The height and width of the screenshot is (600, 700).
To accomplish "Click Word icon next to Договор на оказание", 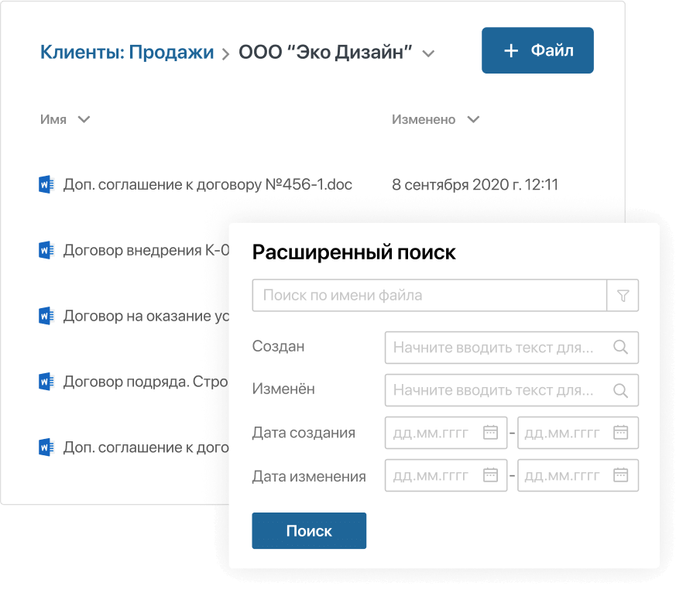I will coord(46,316).
